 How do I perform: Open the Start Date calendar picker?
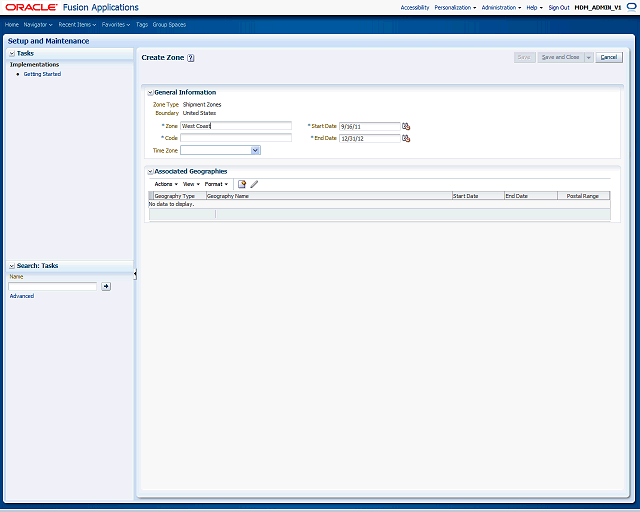click(406, 126)
